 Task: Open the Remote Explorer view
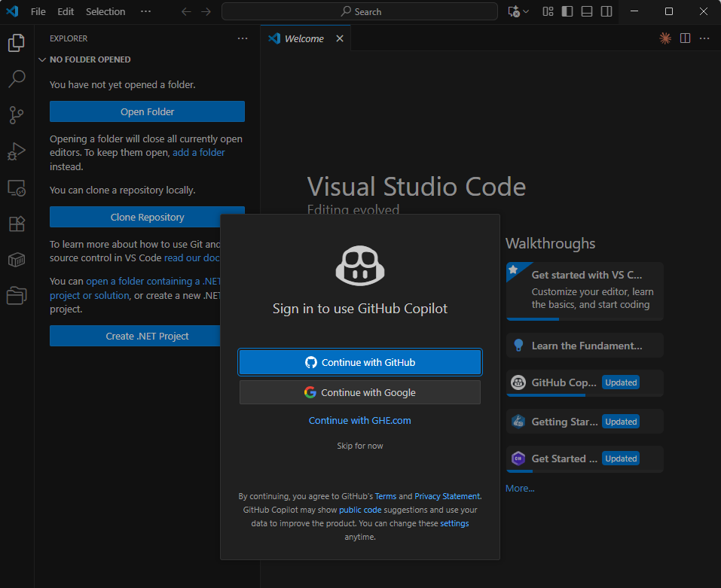17,187
